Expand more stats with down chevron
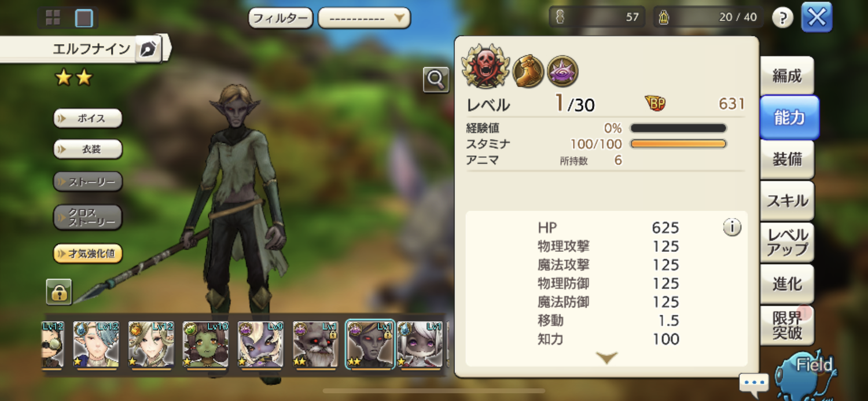The height and width of the screenshot is (401, 868). pos(606,358)
